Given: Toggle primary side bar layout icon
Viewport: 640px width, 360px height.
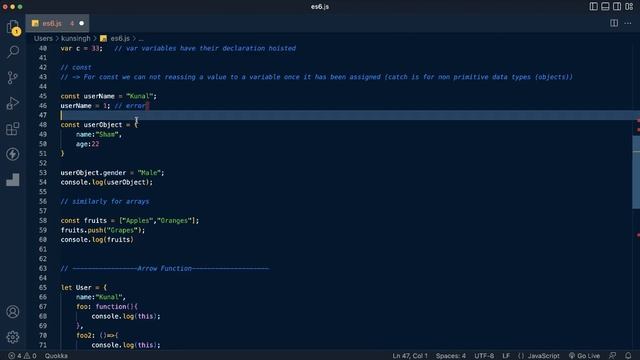Looking at the screenshot, I should pyautogui.click(x=593, y=7).
